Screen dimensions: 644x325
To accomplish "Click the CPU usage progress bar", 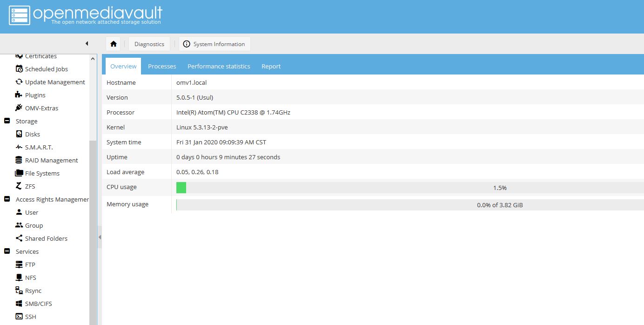I will click(x=409, y=188).
